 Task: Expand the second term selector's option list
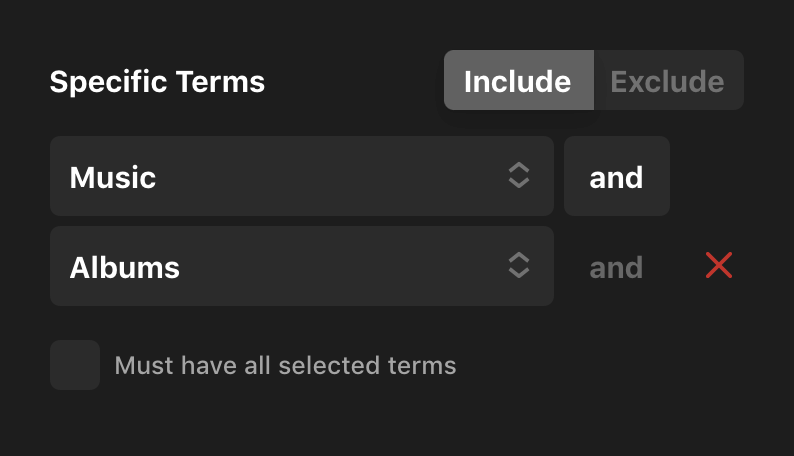pos(301,266)
